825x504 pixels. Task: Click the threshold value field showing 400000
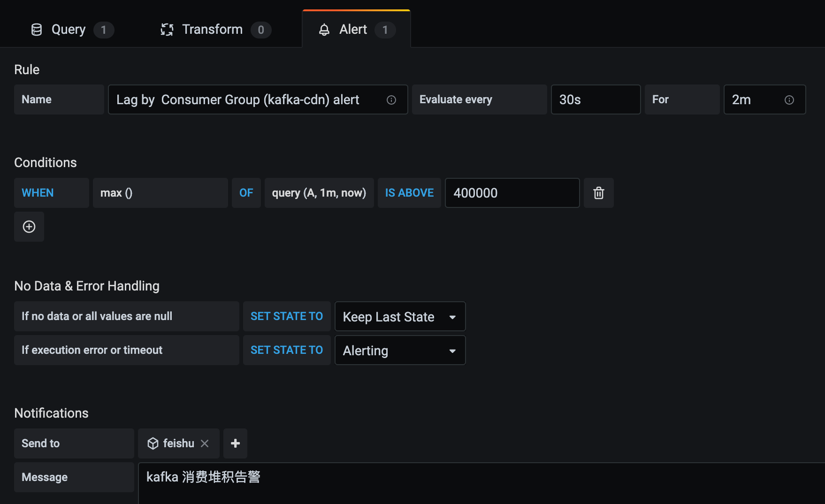(x=512, y=193)
